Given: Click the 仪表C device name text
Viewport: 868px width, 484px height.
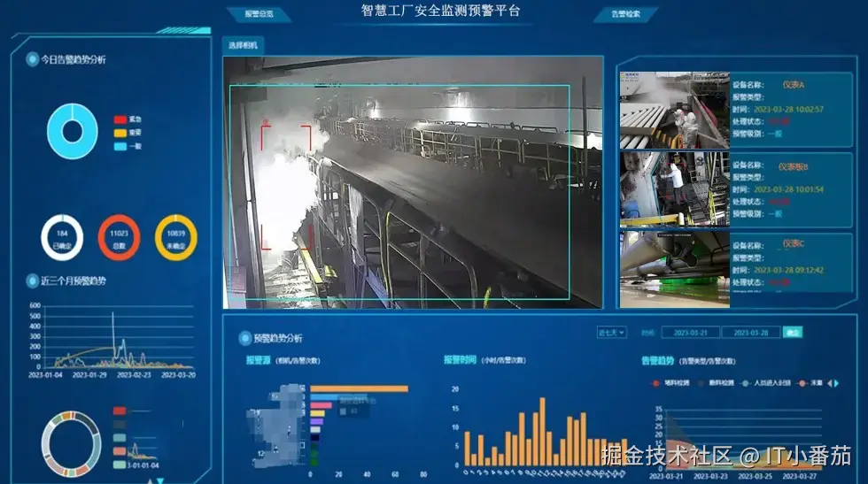Looking at the screenshot, I should pos(794,243).
